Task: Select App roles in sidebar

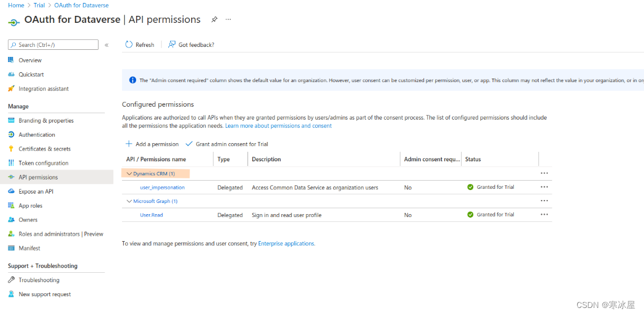Action: pos(30,205)
